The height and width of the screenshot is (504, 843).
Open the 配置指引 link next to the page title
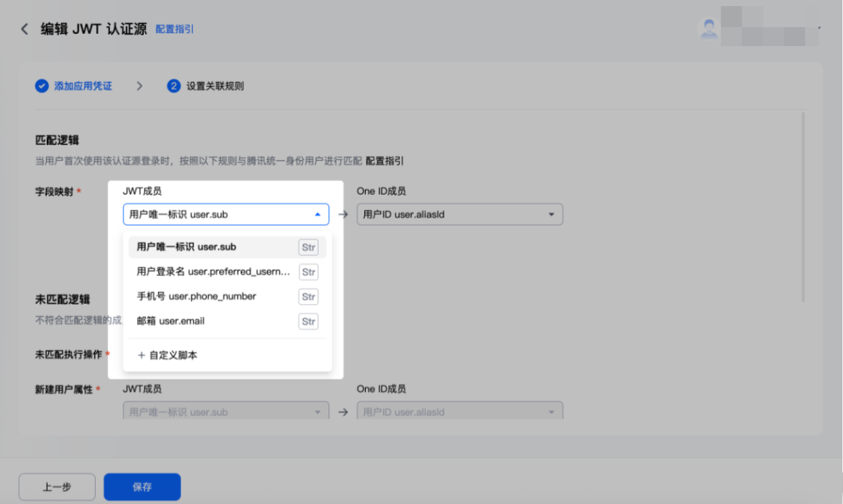pyautogui.click(x=174, y=29)
